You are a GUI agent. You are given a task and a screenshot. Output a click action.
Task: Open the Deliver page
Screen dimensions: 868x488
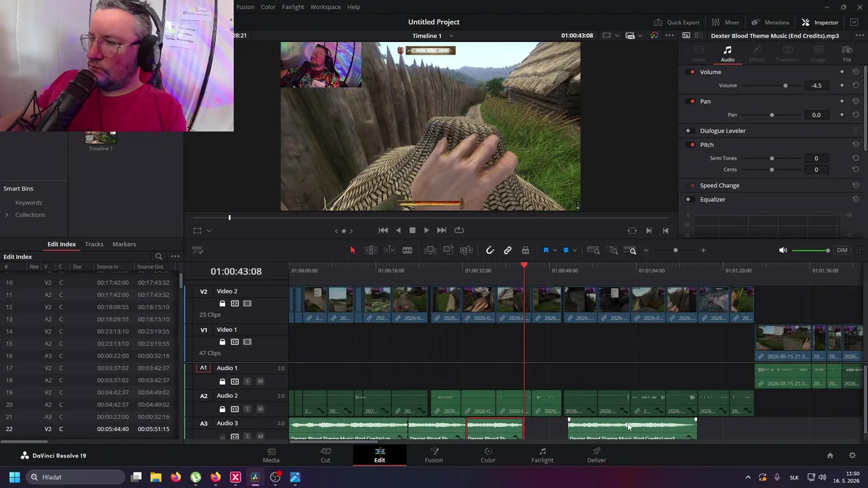[x=597, y=455]
